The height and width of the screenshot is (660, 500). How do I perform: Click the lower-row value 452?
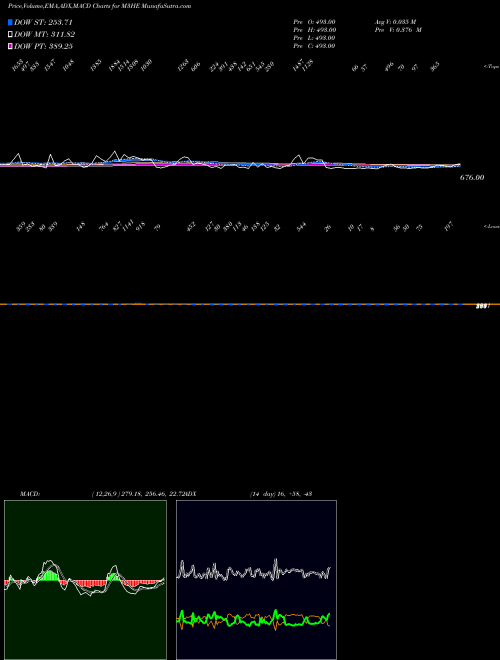tap(191, 228)
